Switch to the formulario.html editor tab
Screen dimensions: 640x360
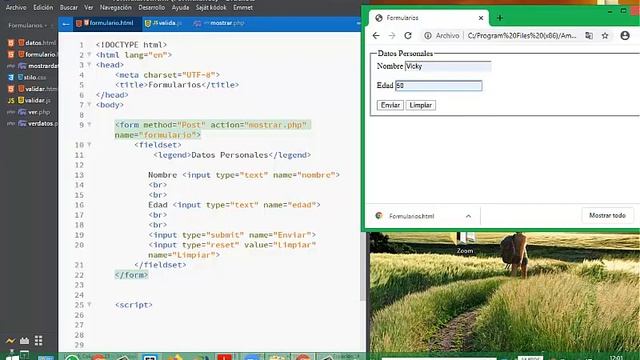coord(107,23)
